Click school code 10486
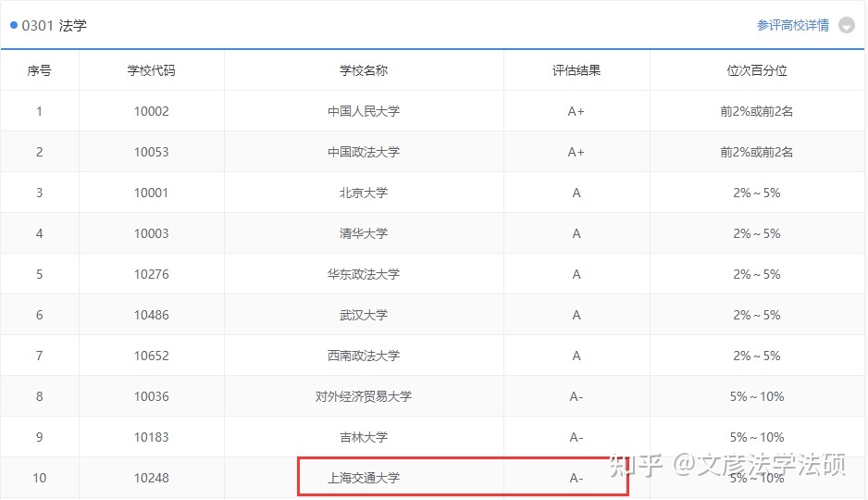The image size is (868, 500). [151, 315]
